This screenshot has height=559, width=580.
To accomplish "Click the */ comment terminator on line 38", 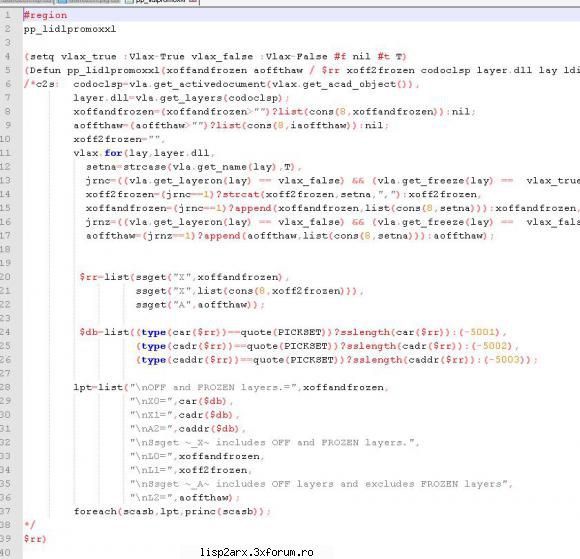I will pyautogui.click(x=30, y=525).
